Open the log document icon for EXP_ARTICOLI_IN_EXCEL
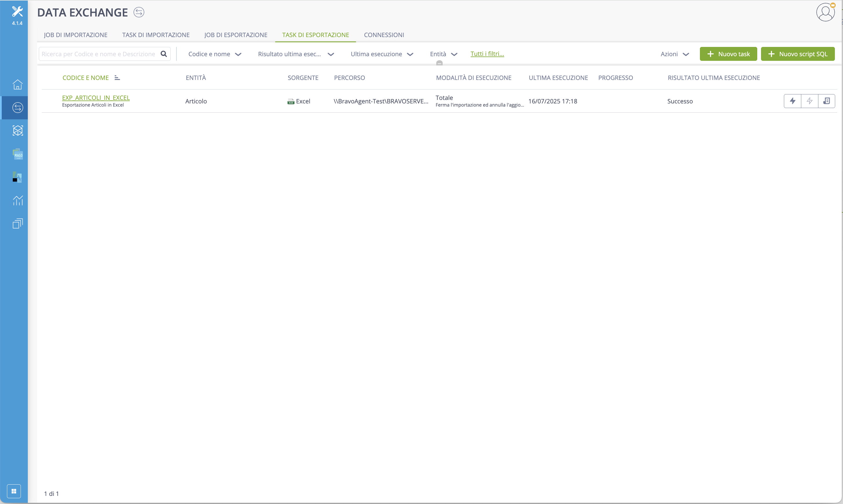 pyautogui.click(x=827, y=101)
